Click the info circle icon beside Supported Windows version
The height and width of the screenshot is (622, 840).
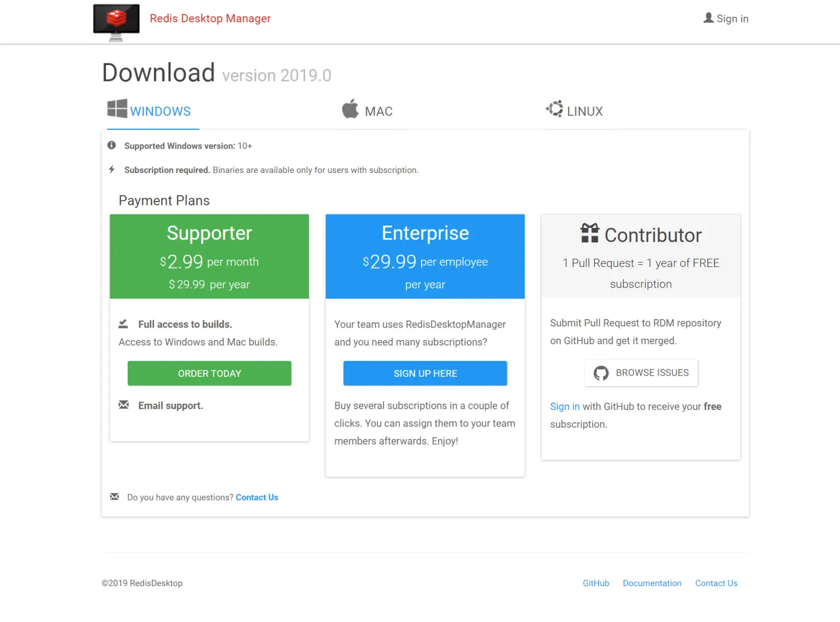112,146
